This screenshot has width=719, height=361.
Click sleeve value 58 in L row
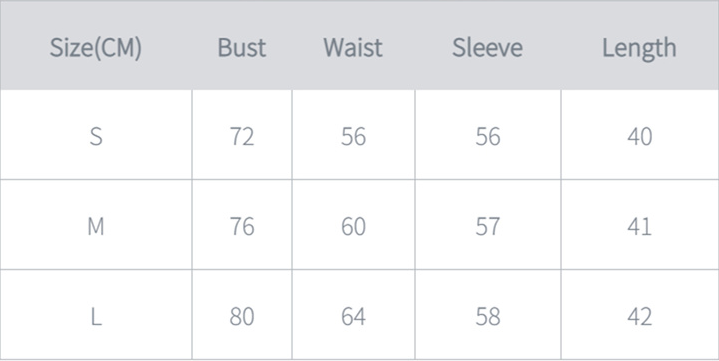pyautogui.click(x=487, y=316)
